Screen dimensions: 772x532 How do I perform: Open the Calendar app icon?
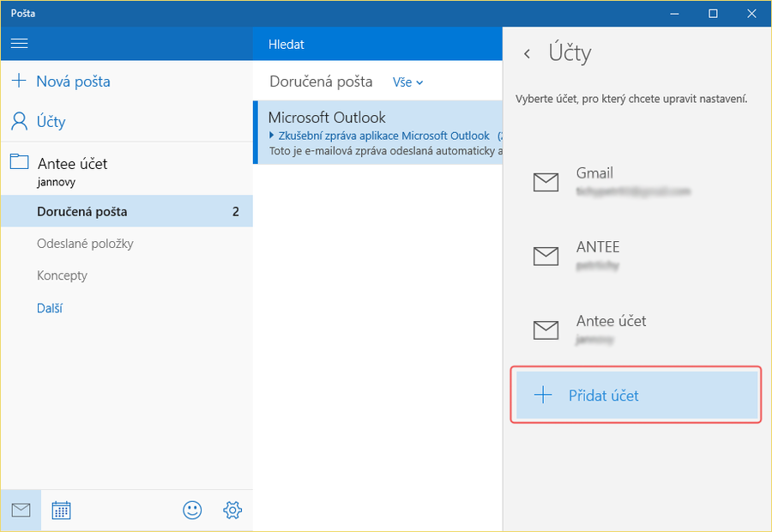(61, 511)
